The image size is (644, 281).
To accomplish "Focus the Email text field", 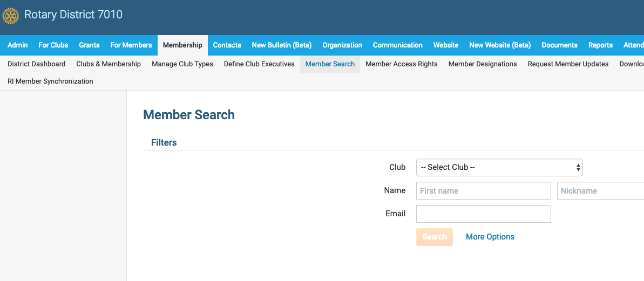I will click(x=483, y=214).
